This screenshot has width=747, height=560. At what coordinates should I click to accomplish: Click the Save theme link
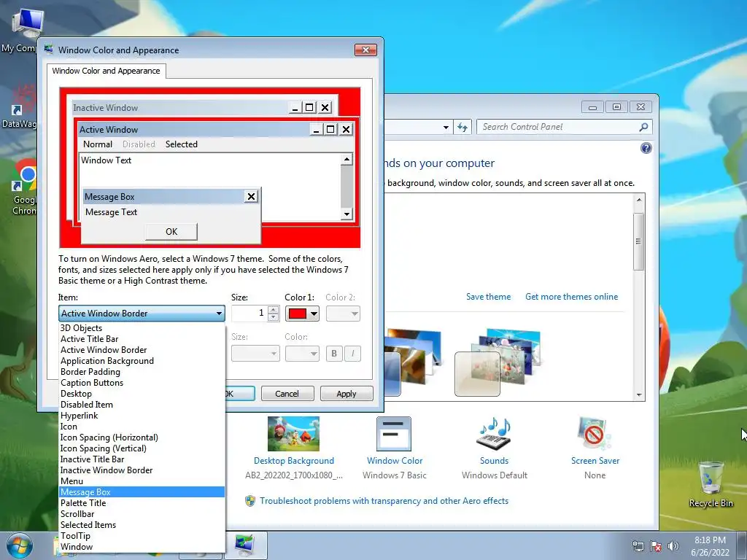(488, 297)
